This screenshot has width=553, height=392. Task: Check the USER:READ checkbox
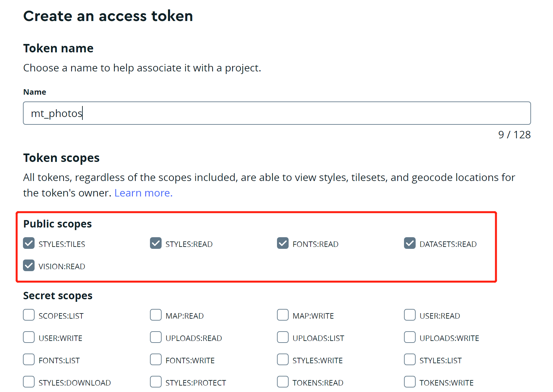[410, 315]
